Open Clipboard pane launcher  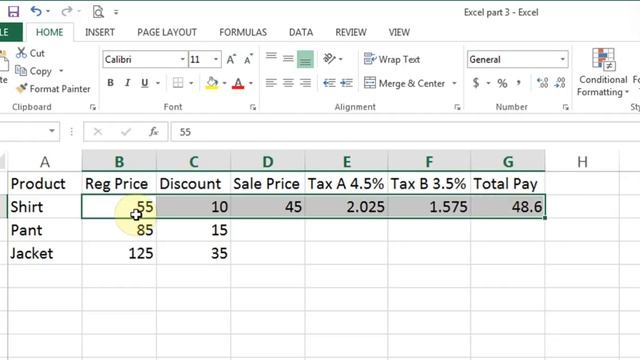coord(93,107)
